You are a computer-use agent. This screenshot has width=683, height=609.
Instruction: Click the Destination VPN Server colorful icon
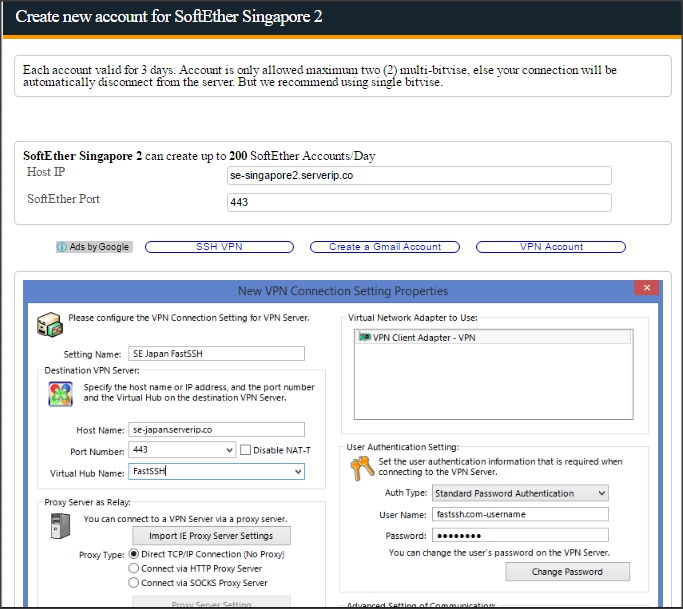[61, 394]
